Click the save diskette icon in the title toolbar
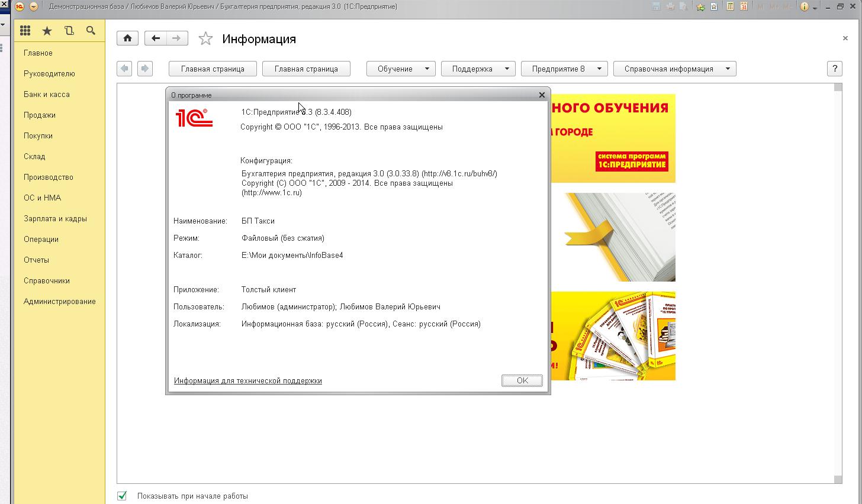This screenshot has height=504, width=862. 656,7
